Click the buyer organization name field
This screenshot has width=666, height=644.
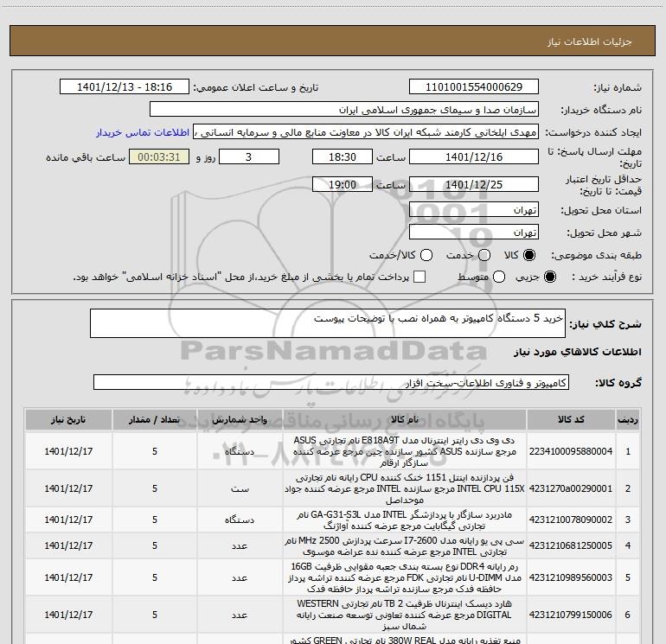[344, 110]
